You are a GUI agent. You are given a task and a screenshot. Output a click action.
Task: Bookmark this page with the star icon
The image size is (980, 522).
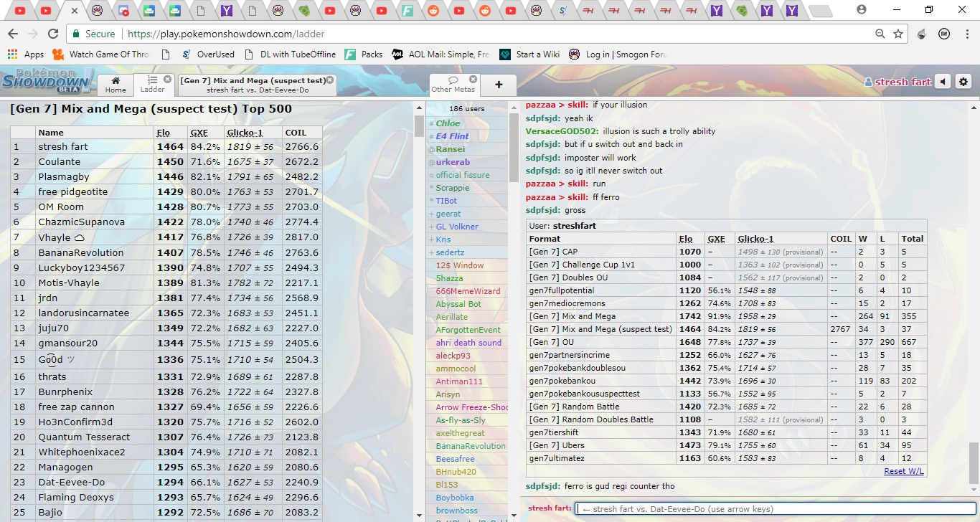coord(897,34)
